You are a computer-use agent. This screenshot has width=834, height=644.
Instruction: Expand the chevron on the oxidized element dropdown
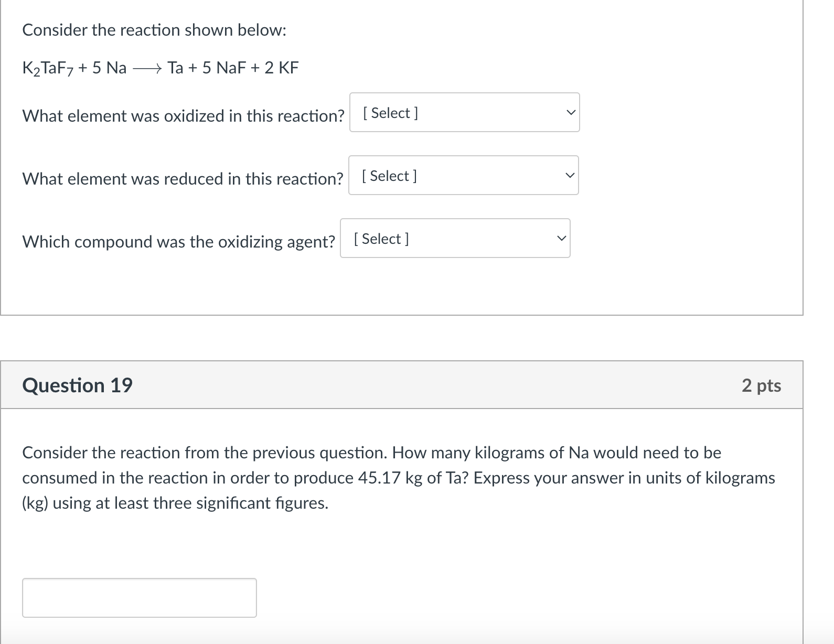(571, 112)
